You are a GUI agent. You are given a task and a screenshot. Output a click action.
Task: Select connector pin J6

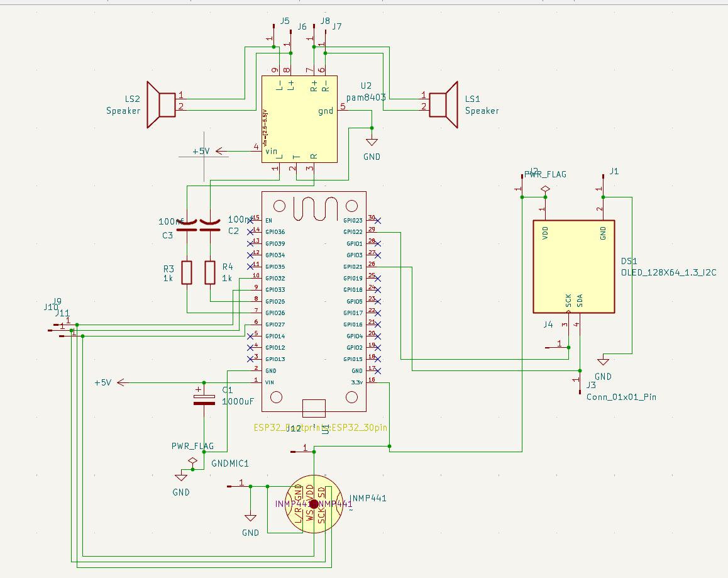pyautogui.click(x=290, y=42)
